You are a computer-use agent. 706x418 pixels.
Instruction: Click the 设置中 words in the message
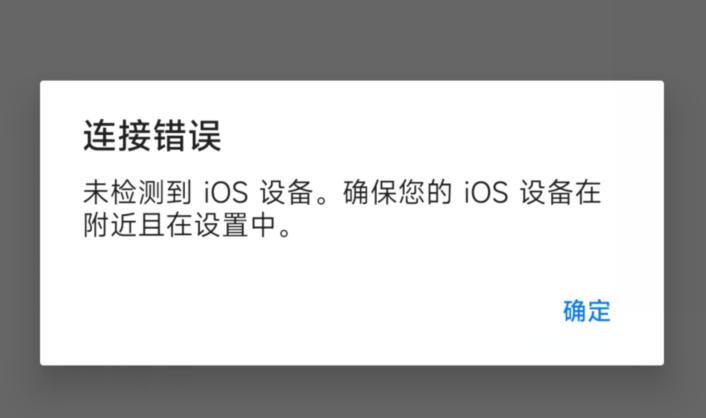(235, 225)
